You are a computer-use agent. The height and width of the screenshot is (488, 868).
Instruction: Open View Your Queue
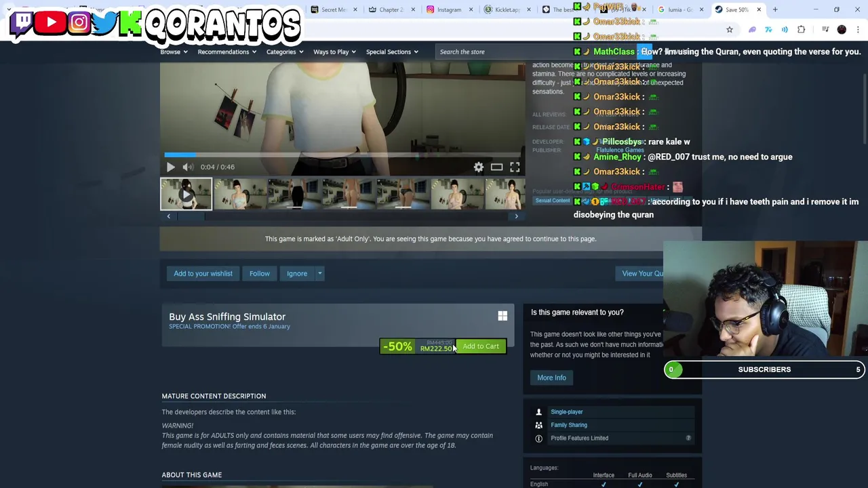coord(642,273)
